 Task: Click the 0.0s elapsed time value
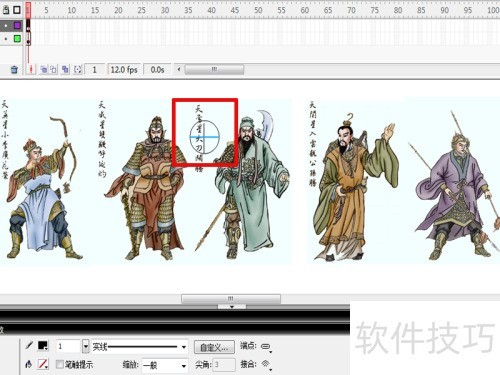click(x=157, y=70)
